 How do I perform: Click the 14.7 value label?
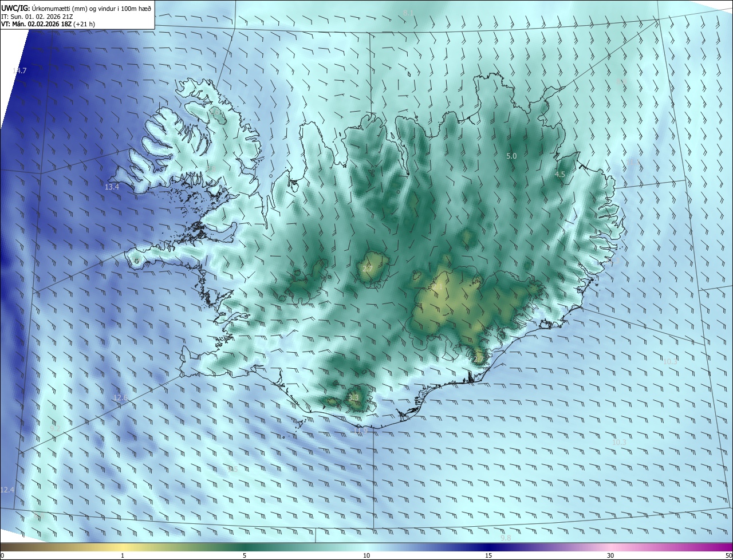(19, 70)
